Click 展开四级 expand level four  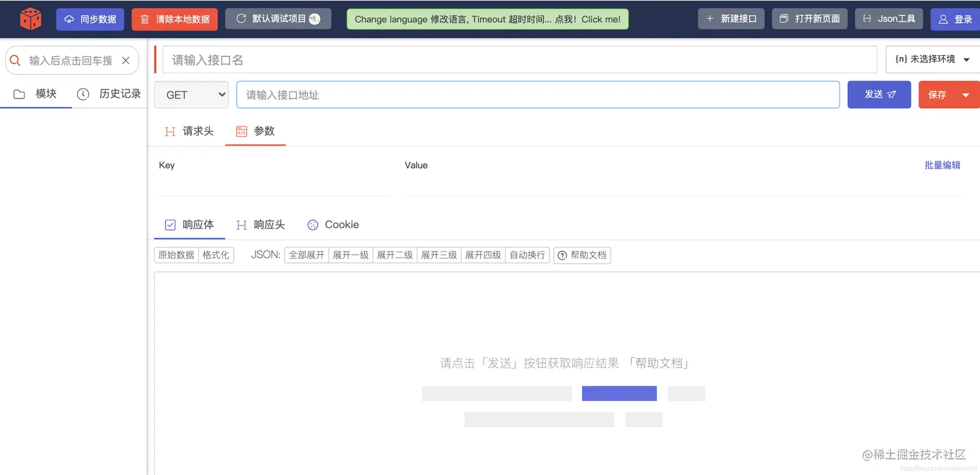point(483,255)
